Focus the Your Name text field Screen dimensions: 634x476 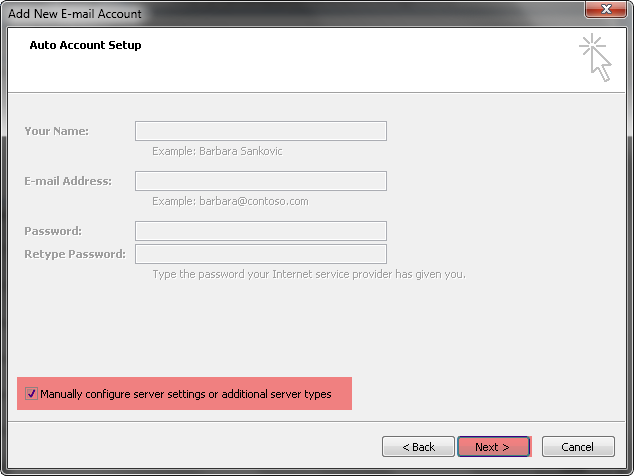pyautogui.click(x=261, y=131)
